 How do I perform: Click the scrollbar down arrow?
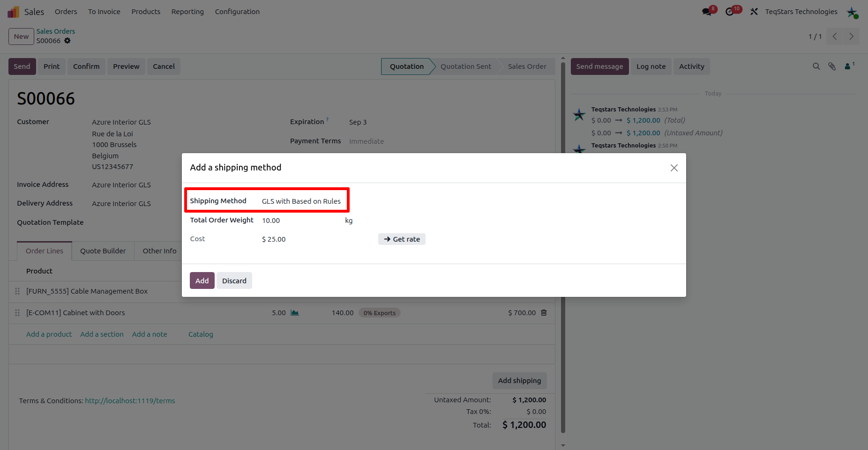click(x=563, y=445)
